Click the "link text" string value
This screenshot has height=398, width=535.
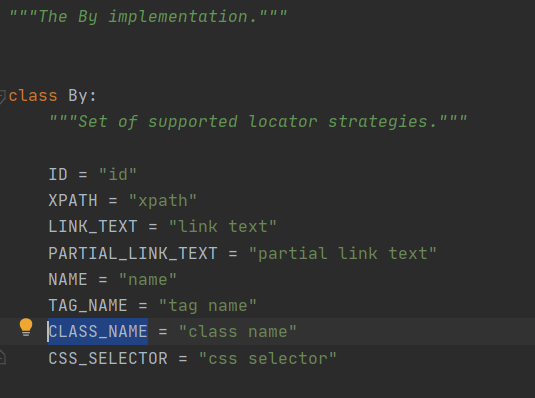[223, 226]
